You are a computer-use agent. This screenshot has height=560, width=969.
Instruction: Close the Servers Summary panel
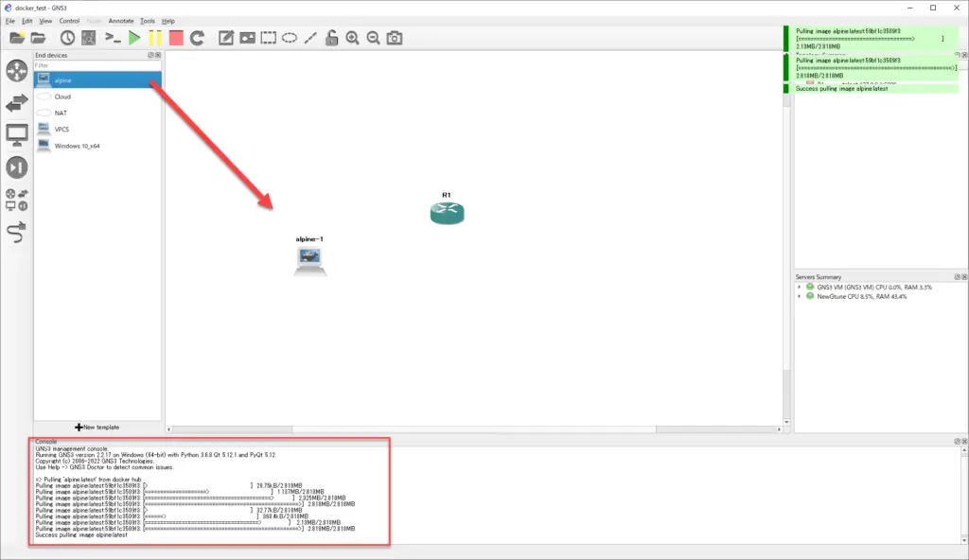(964, 277)
